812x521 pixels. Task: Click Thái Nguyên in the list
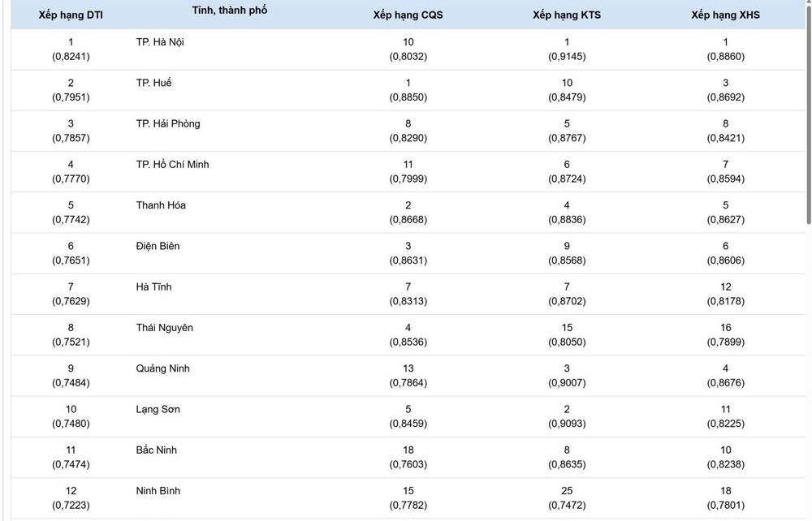(x=165, y=327)
